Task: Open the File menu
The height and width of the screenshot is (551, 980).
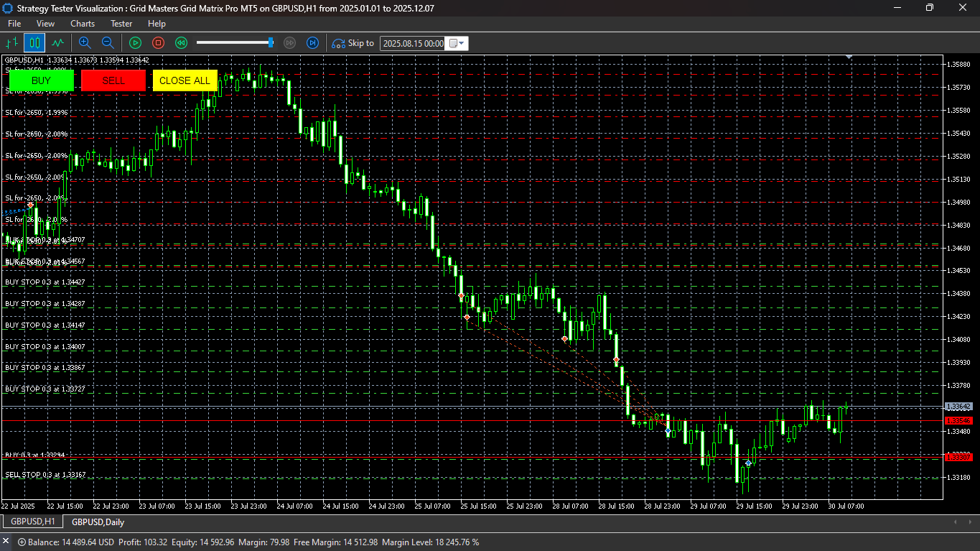Action: tap(14, 24)
